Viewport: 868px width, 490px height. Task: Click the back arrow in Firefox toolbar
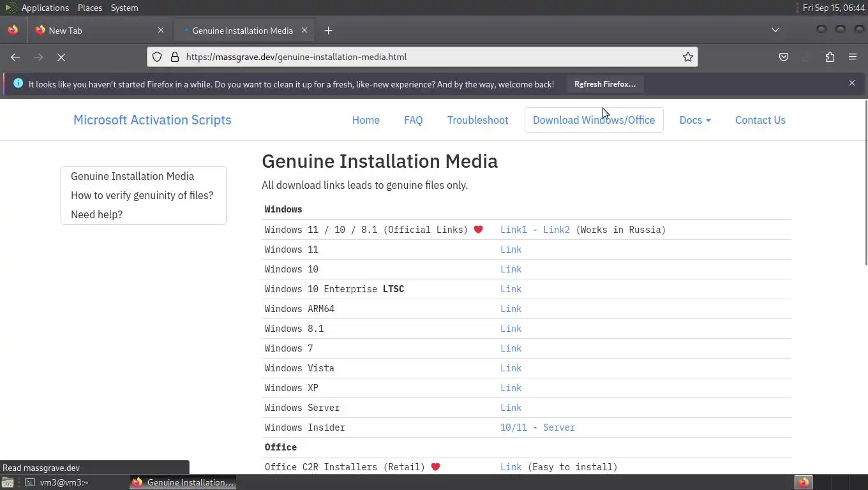pyautogui.click(x=15, y=57)
